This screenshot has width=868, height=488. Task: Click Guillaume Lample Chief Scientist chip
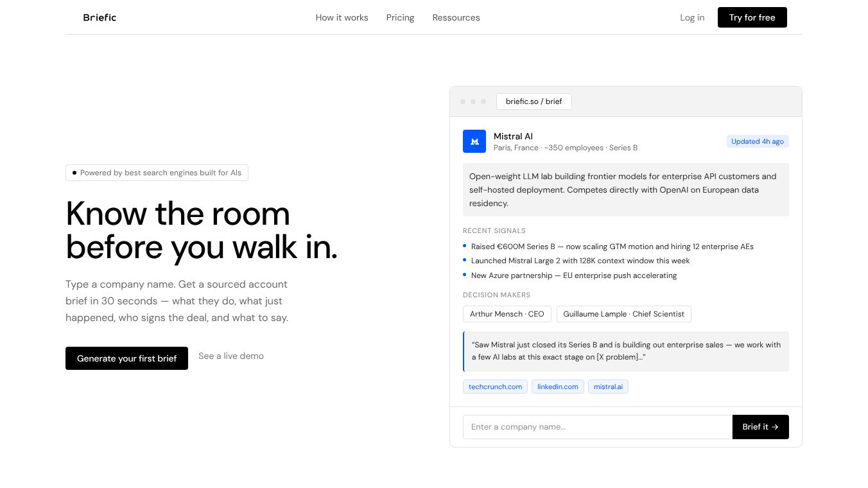pyautogui.click(x=624, y=314)
